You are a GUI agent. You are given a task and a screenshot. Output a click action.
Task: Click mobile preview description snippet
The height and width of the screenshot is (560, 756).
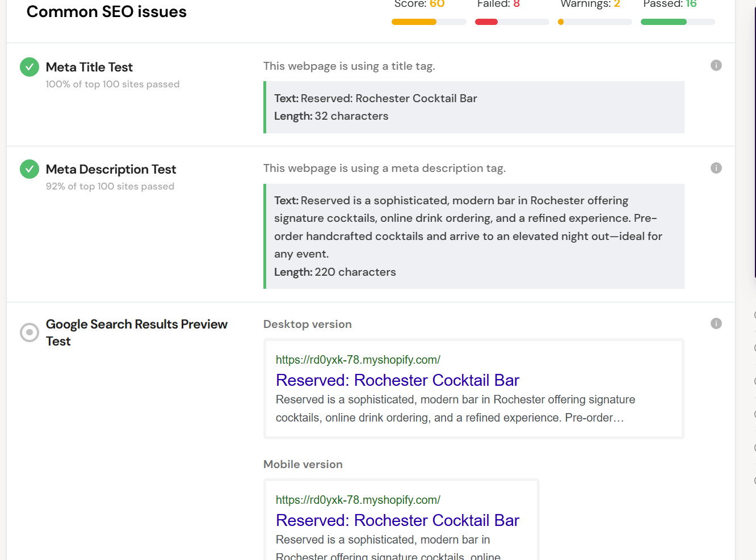click(x=388, y=547)
